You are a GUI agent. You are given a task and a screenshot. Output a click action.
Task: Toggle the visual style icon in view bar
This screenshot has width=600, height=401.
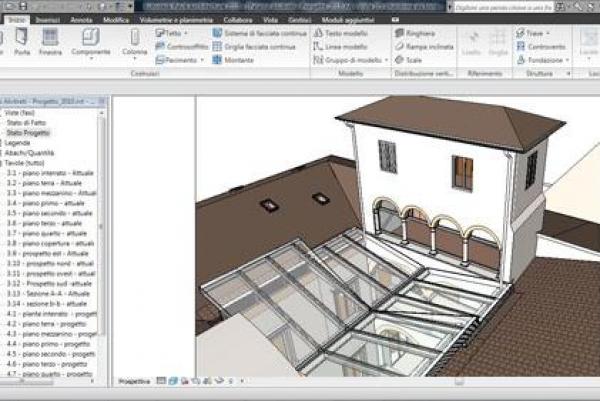(172, 381)
